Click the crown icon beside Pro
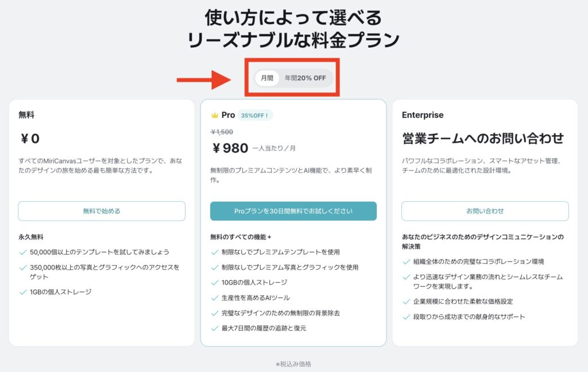The width and height of the screenshot is (588, 372). pyautogui.click(x=215, y=115)
